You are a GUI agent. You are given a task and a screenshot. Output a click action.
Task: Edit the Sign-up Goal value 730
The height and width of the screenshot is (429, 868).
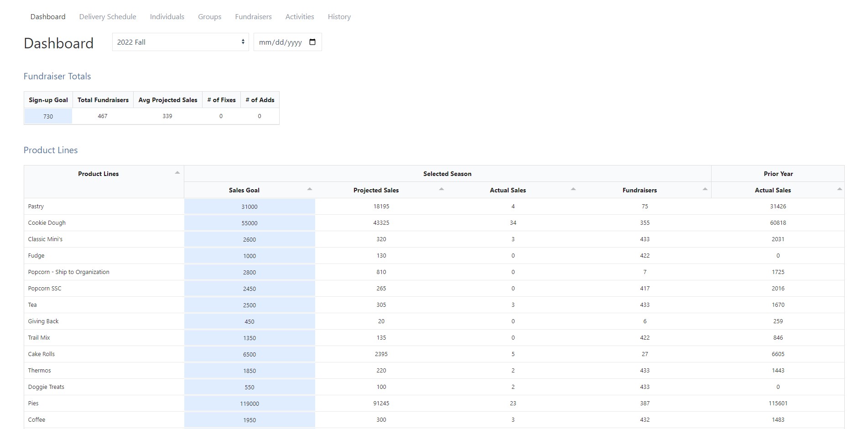(48, 116)
